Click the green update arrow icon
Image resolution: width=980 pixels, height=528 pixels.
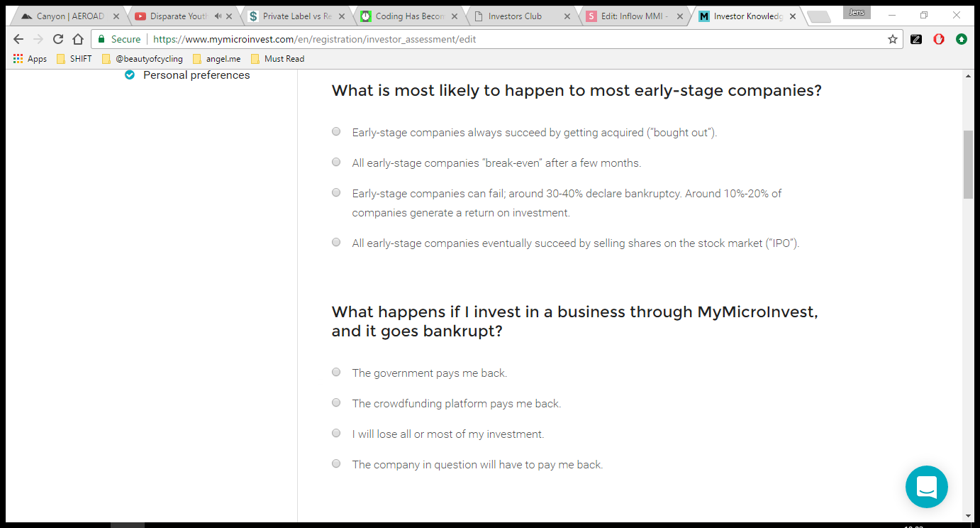tap(962, 39)
